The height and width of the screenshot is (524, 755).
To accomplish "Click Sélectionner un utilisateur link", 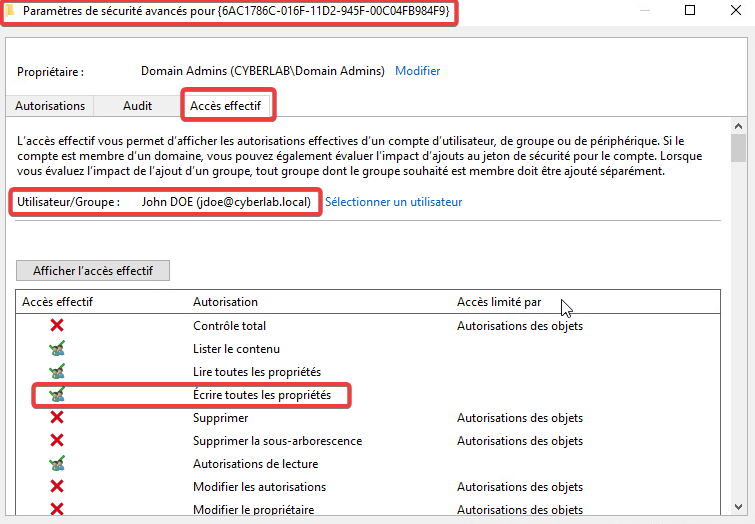I will (x=393, y=202).
